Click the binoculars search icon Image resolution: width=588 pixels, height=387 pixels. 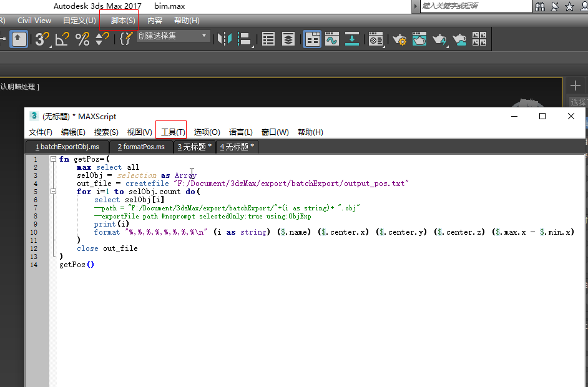[540, 6]
